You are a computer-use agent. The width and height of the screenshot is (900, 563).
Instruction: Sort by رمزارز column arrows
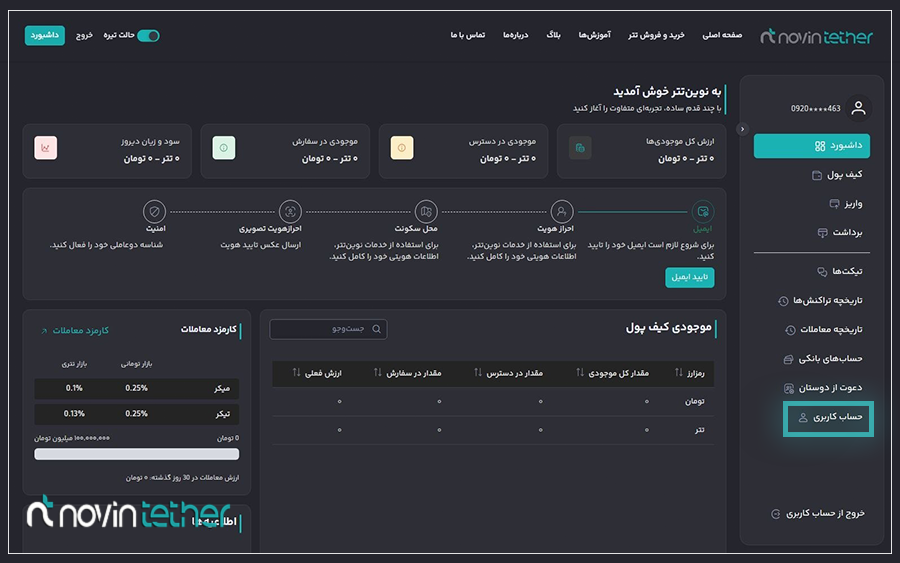(x=679, y=372)
